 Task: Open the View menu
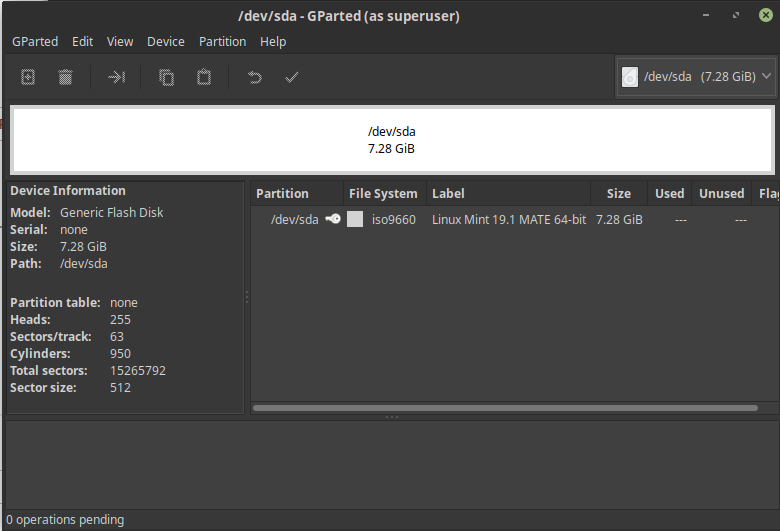pos(120,41)
